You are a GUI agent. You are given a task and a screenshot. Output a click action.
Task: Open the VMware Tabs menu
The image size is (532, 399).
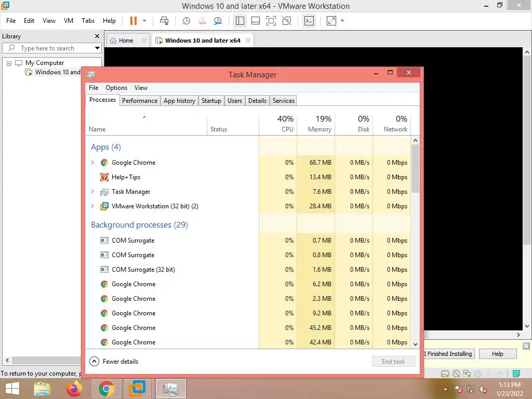(x=88, y=21)
